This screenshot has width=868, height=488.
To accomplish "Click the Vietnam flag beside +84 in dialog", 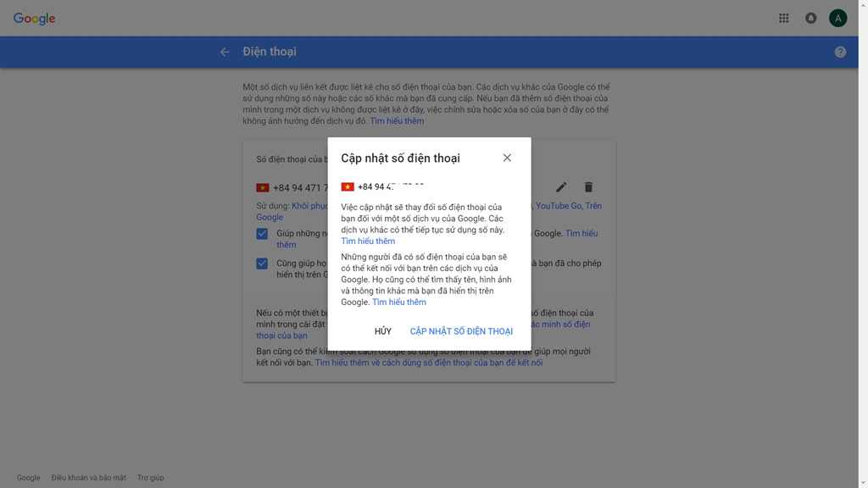I will pos(348,186).
